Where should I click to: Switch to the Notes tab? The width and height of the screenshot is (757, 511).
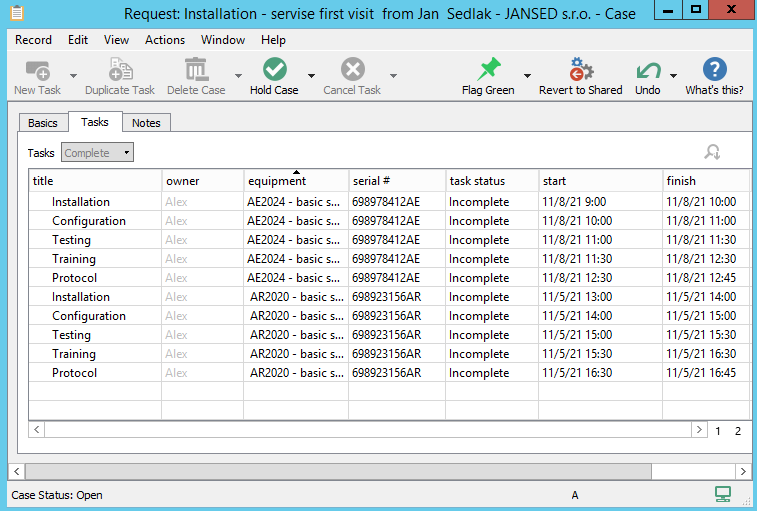click(146, 123)
